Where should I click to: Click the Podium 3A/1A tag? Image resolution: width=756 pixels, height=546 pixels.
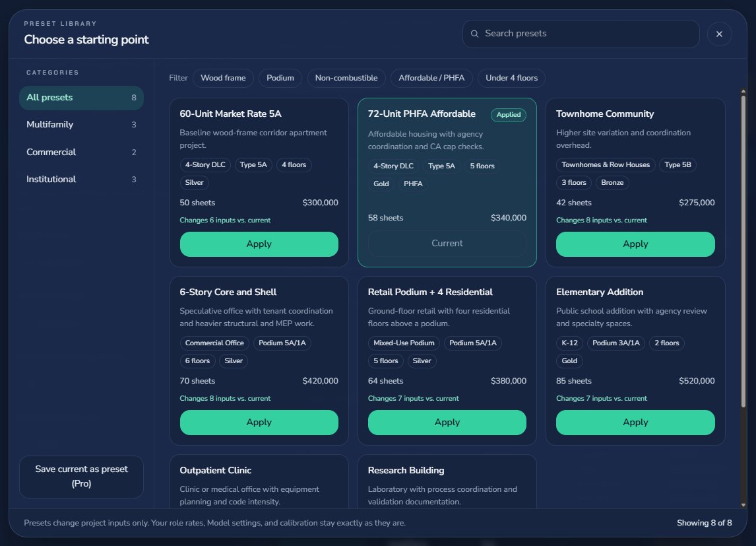click(615, 343)
